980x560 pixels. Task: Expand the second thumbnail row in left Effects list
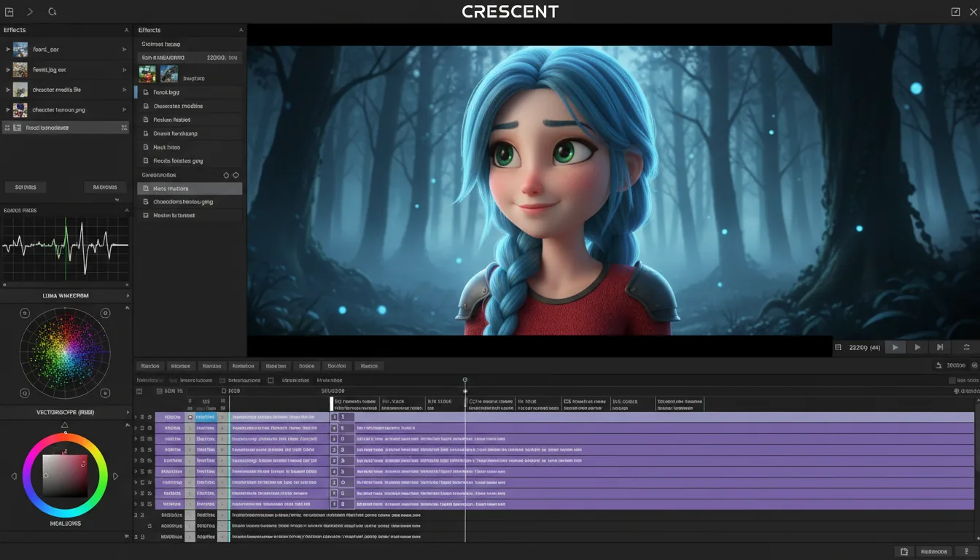(x=8, y=70)
